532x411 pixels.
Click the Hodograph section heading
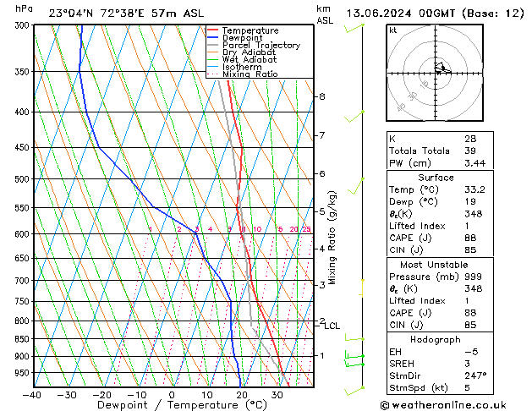pos(436,340)
